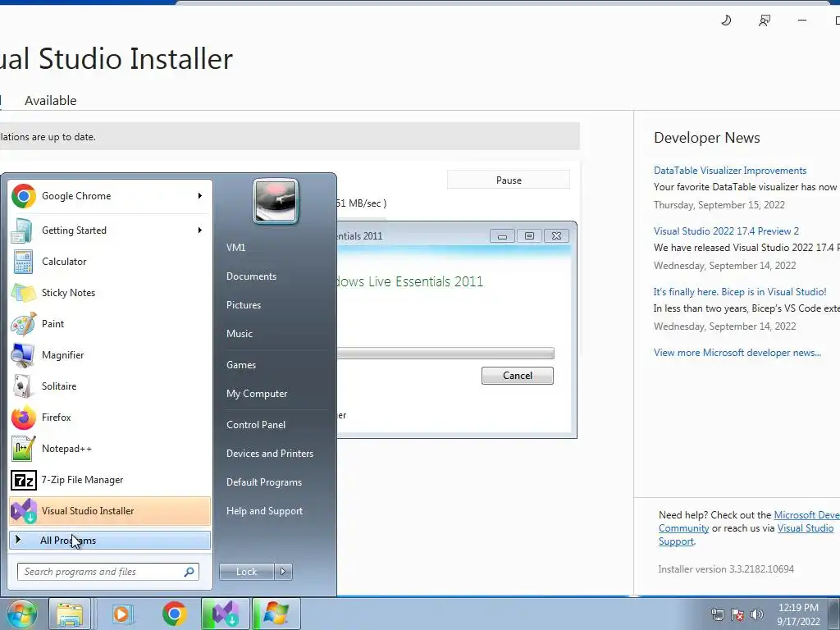The image size is (840, 630).
Task: Click the taskbar clock and date
Action: (798, 614)
